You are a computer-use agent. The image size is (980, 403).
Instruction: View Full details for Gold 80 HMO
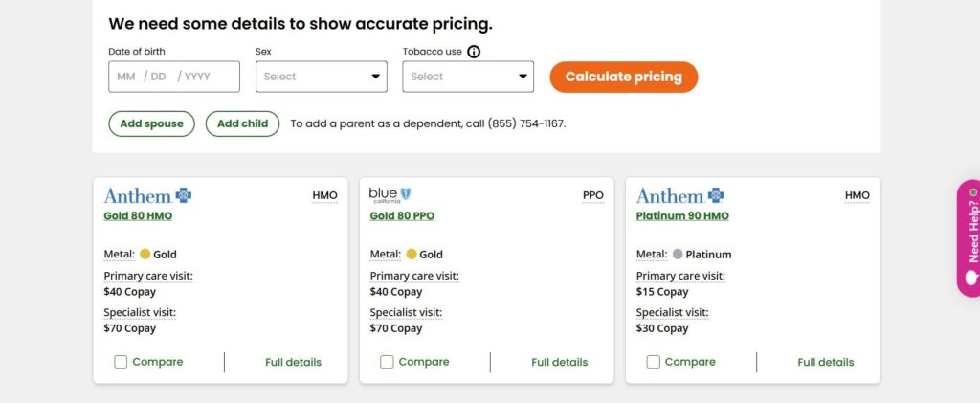tap(293, 363)
